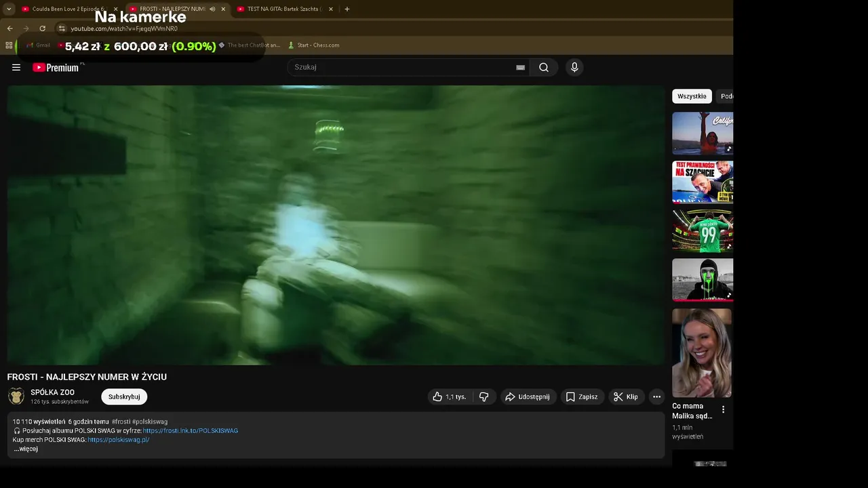Click the 10 110 wyświetleń text

click(39, 422)
